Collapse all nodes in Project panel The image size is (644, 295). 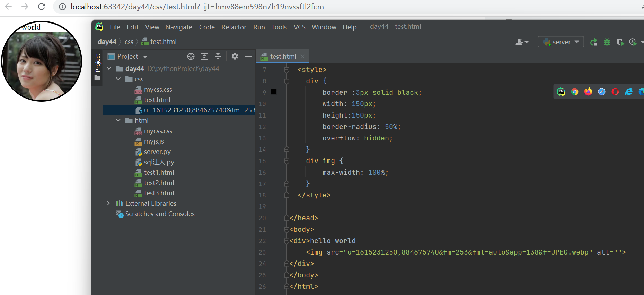[218, 56]
